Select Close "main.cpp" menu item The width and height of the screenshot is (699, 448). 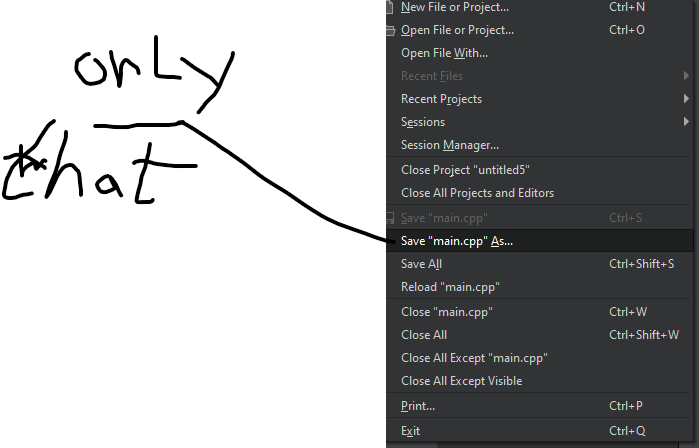[x=446, y=312]
